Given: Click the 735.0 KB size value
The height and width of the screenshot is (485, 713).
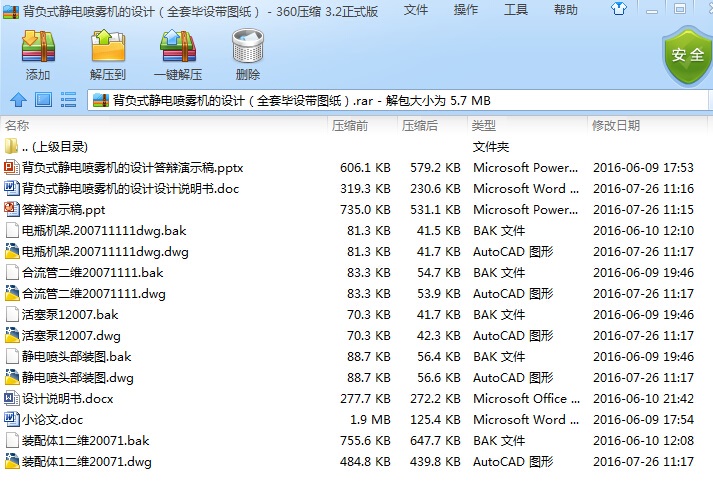Looking at the screenshot, I should tap(365, 210).
